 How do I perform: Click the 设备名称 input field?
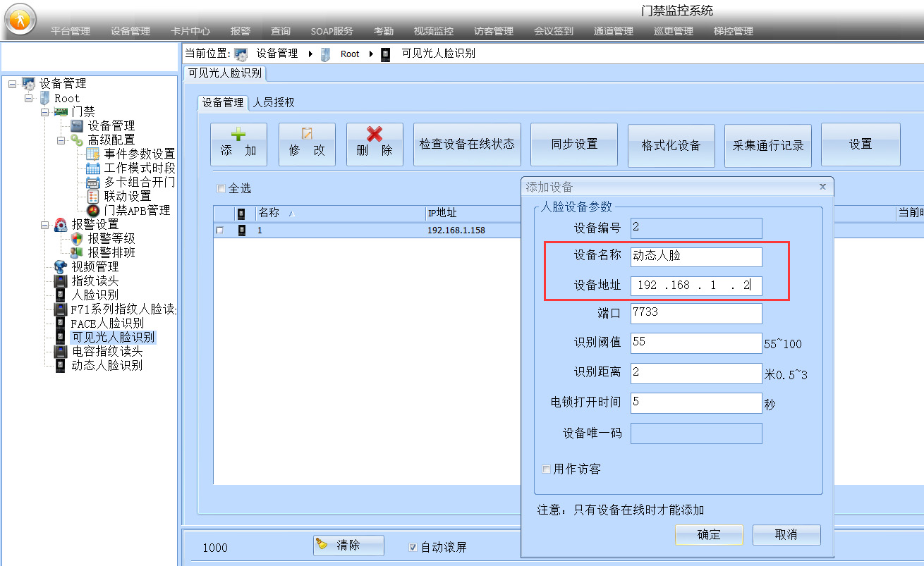696,257
